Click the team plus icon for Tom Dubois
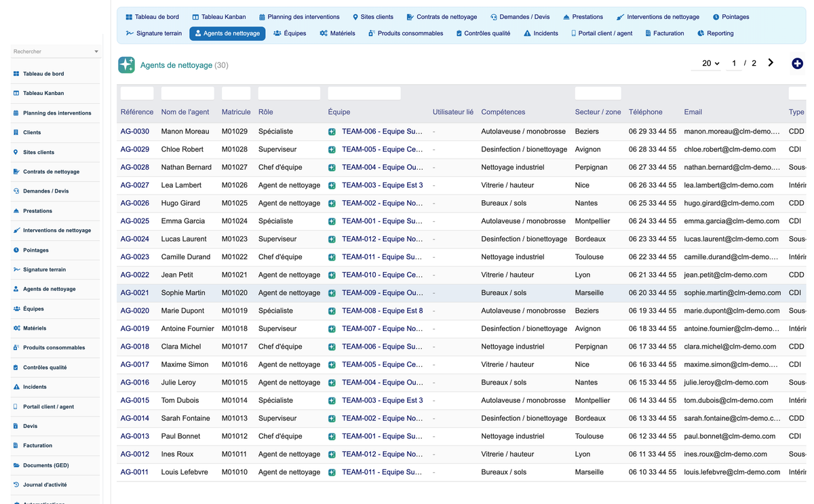 [332, 401]
